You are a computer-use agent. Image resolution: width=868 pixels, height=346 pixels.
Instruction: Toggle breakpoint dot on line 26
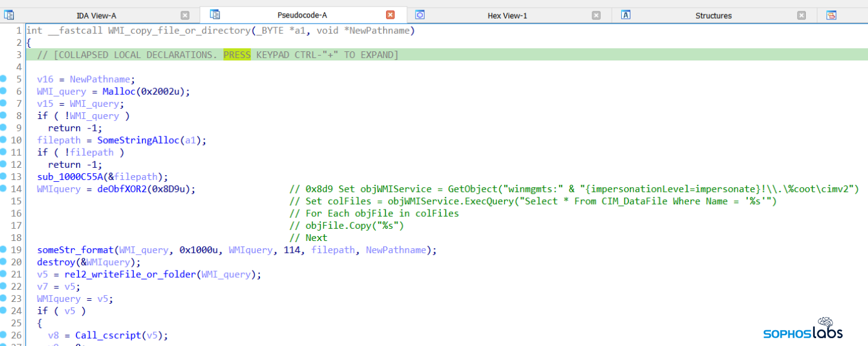(x=4, y=335)
